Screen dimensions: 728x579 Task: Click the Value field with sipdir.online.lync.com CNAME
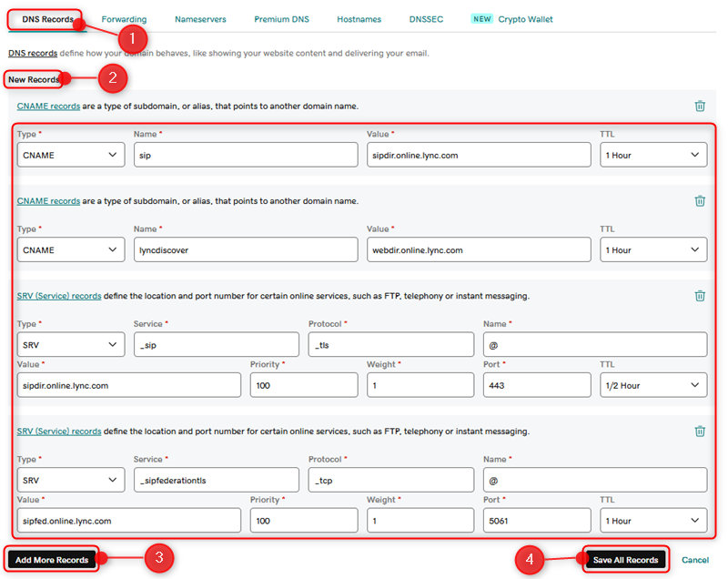tap(479, 155)
